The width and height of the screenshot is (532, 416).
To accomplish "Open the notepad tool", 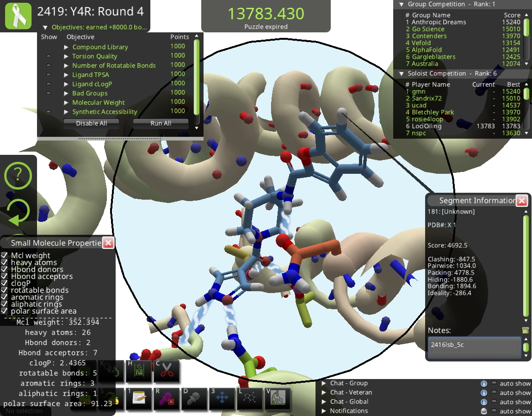I will coord(139,398).
